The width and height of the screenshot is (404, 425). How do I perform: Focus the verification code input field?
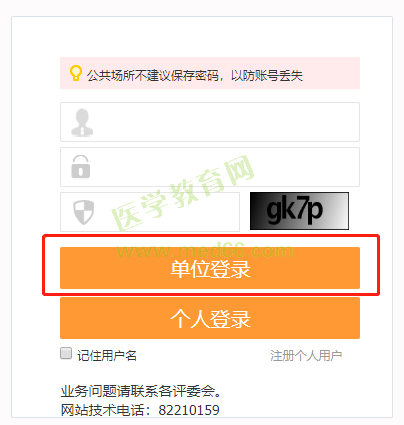[x=150, y=212]
